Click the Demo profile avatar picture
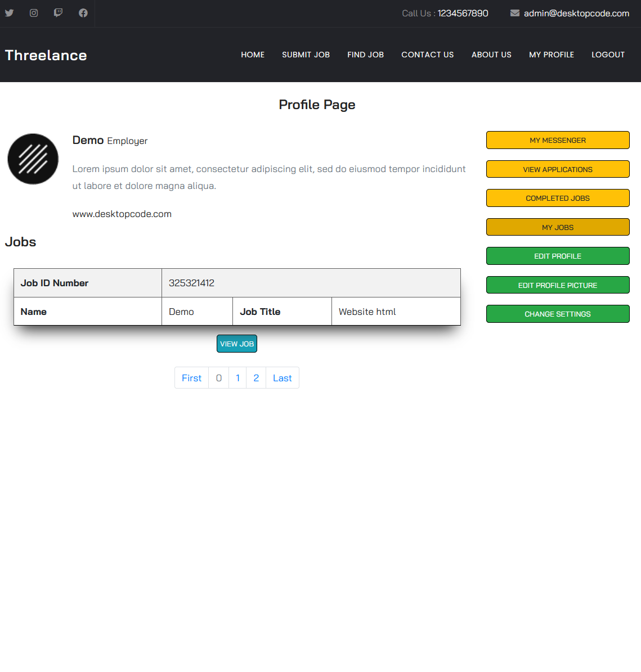The width and height of the screenshot is (641, 672). point(33,159)
